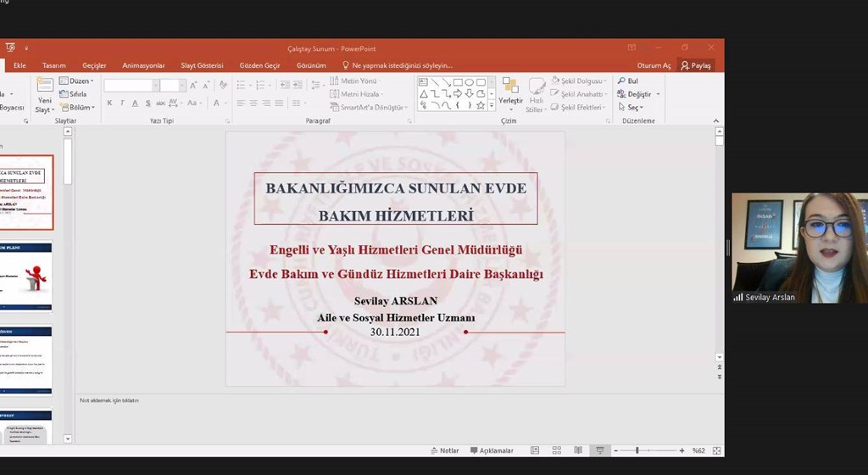Image resolution: width=868 pixels, height=475 pixels.
Task: Select the triangle shape in gallery
Action: pyautogui.click(x=424, y=93)
